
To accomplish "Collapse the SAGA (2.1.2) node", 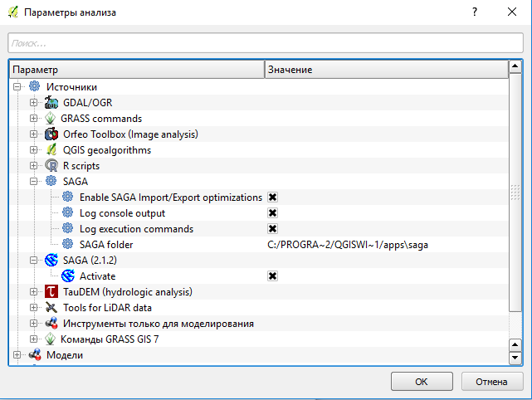I will tap(33, 261).
